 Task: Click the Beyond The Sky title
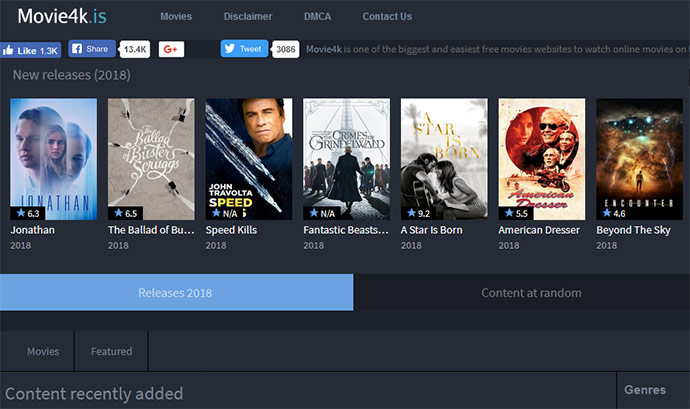[634, 230]
